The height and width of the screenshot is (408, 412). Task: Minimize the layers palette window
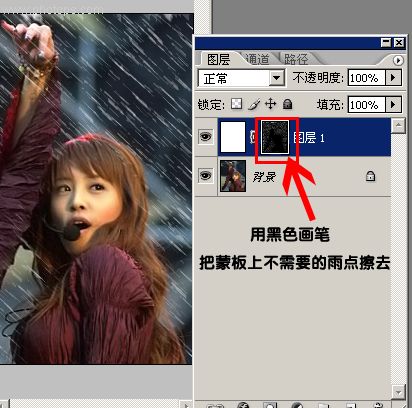pos(386,43)
